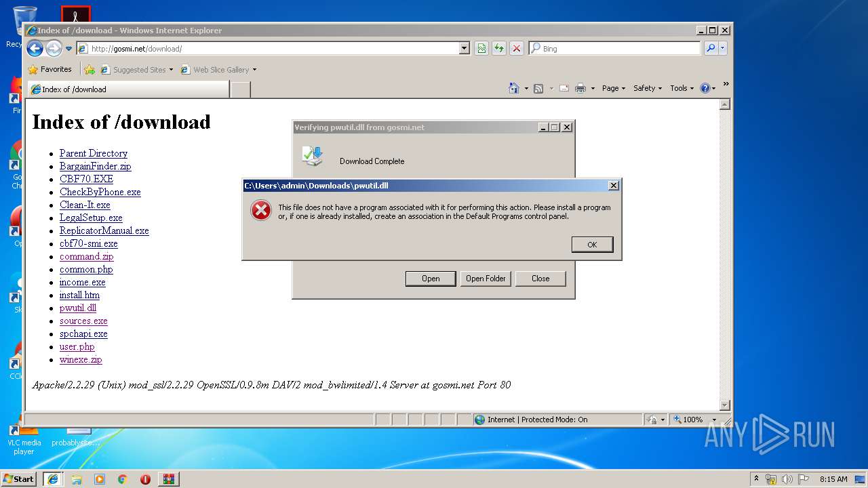Click the IE Forward navigation arrow
868x488 pixels.
point(54,48)
